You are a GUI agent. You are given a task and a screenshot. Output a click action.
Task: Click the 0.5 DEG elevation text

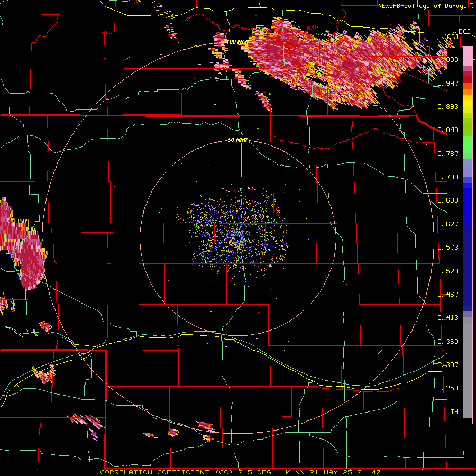(x=255, y=472)
